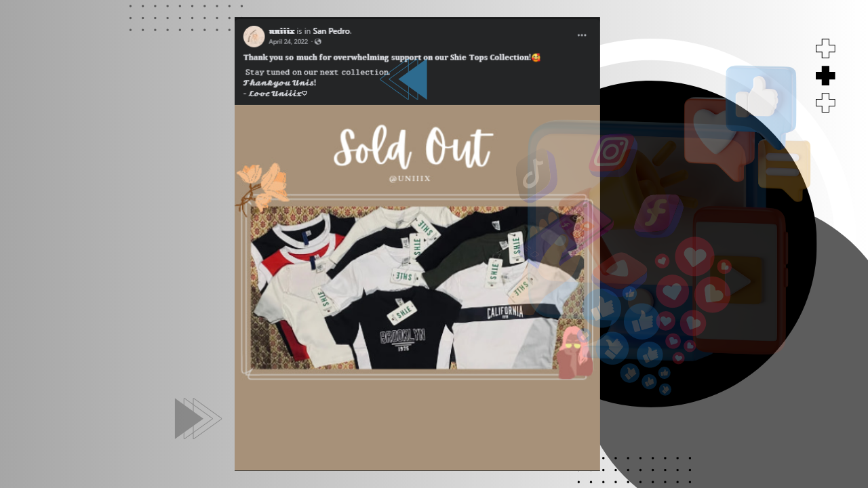This screenshot has width=868, height=488.
Task: Click the black filled plus sign
Action: tap(825, 76)
